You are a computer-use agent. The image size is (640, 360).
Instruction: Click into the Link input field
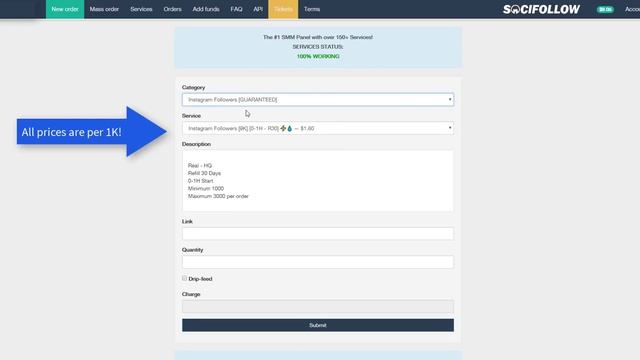pos(318,234)
